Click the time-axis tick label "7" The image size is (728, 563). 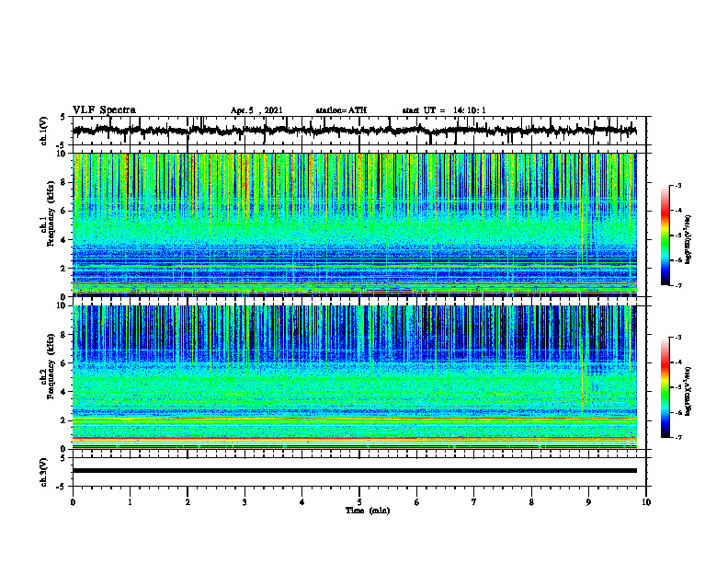tap(474, 502)
